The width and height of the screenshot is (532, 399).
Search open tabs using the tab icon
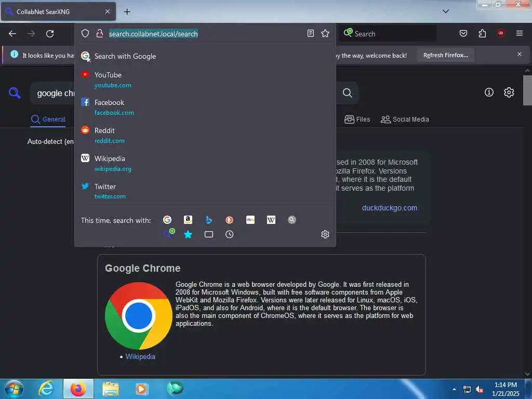click(x=209, y=234)
